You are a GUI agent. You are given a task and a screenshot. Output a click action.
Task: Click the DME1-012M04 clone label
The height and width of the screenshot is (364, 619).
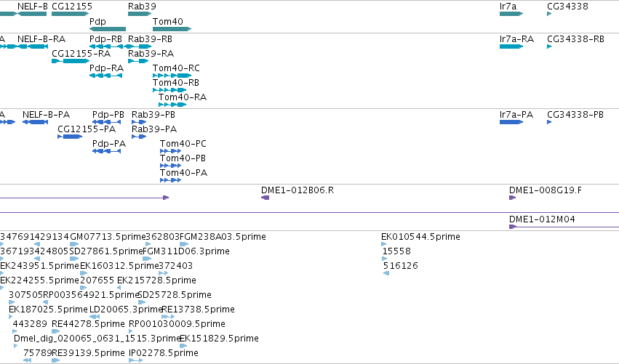click(542, 219)
